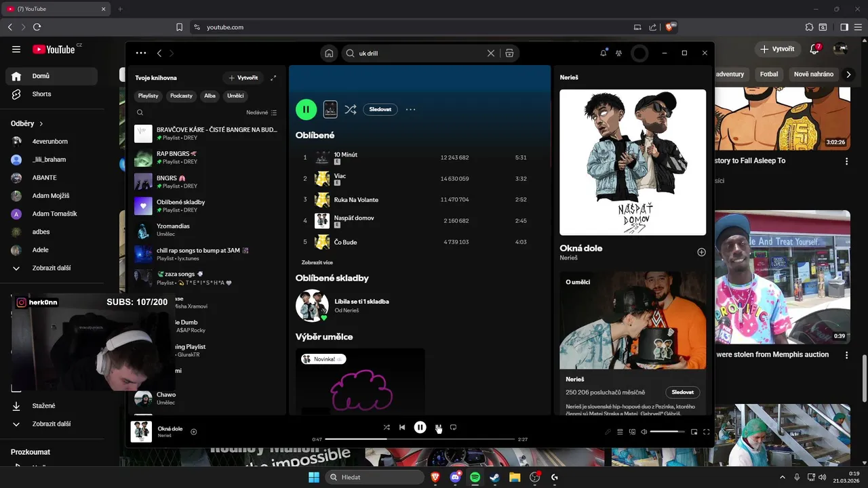Open Oblíbené skladby playlist in library
The width and height of the screenshot is (868, 488).
(x=207, y=206)
